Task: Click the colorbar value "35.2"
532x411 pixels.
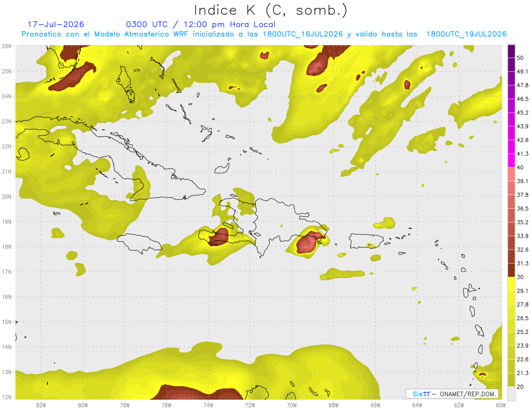Action: pos(523,222)
